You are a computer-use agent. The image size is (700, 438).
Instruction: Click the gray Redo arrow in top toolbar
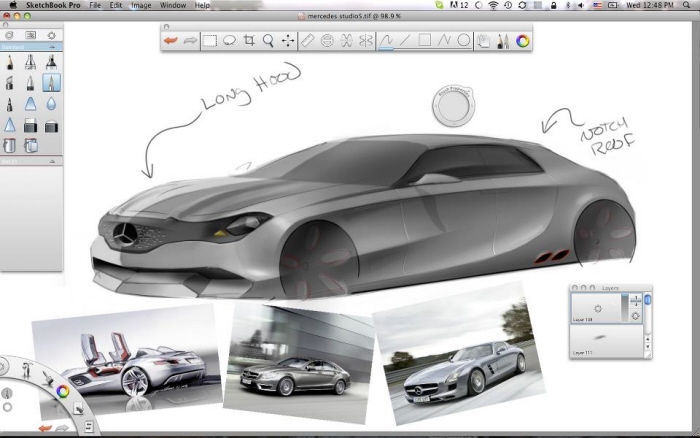pos(190,41)
